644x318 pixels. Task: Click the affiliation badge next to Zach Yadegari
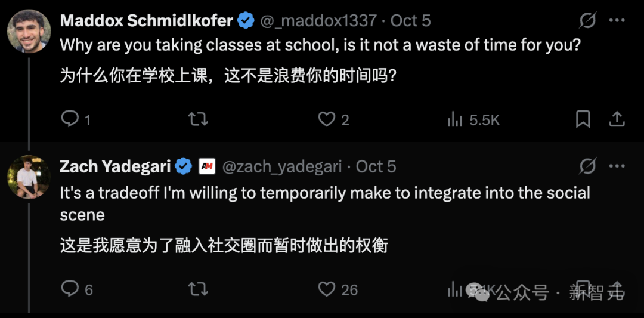click(206, 166)
